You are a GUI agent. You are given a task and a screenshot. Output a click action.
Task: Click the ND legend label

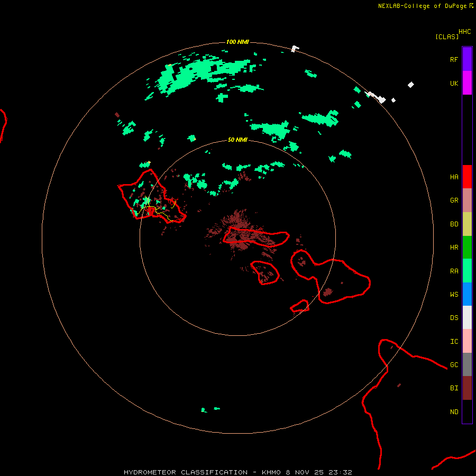[x=454, y=411]
